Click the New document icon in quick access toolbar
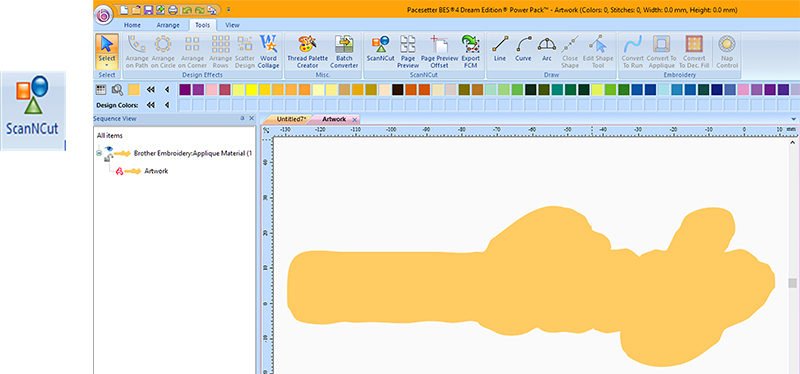Viewport: 800px width, 374px height. click(124, 10)
